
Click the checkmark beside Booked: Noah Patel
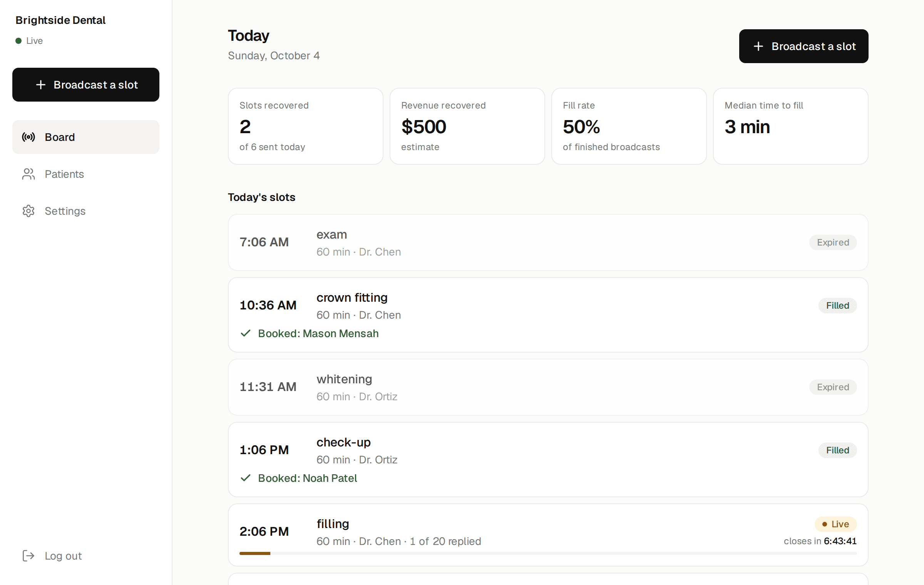[246, 478]
